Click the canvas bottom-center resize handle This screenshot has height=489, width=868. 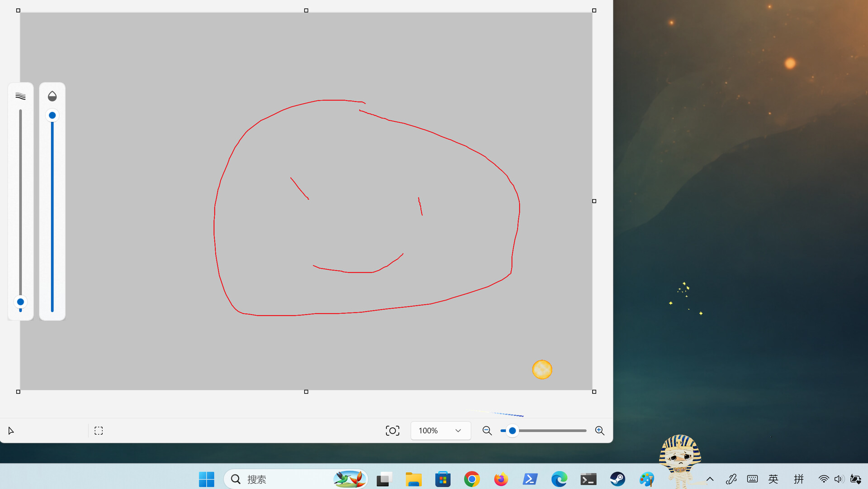point(306,392)
